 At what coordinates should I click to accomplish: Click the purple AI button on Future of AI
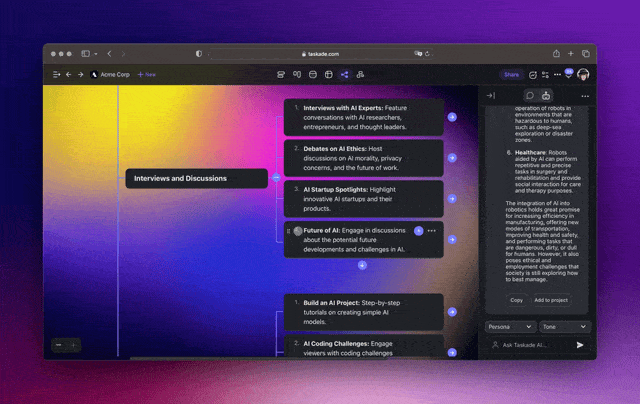point(418,231)
